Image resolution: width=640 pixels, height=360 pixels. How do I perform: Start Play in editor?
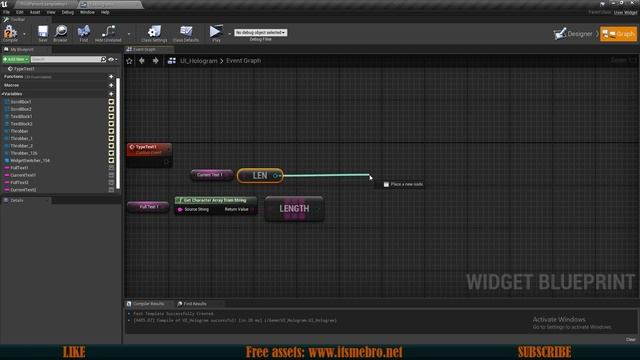pos(216,33)
